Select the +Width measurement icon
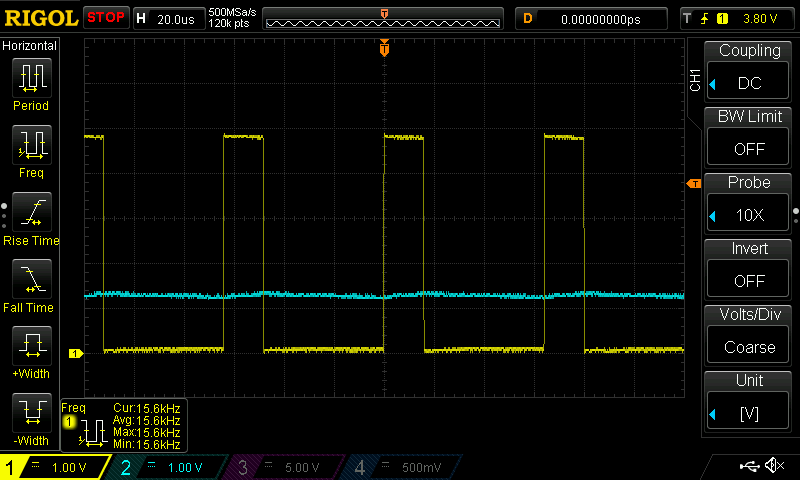This screenshot has height=480, width=800. pos(32,345)
